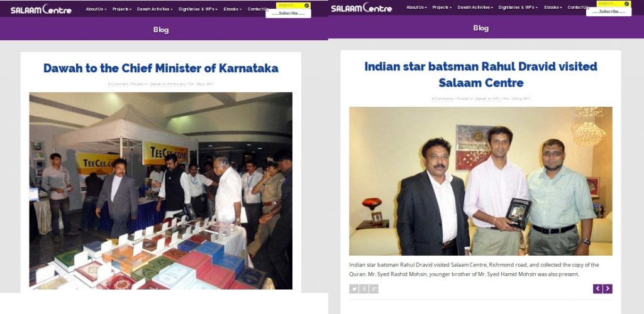Click Subscribe button on Karnataka page
The width and height of the screenshot is (644, 314).
point(288,14)
